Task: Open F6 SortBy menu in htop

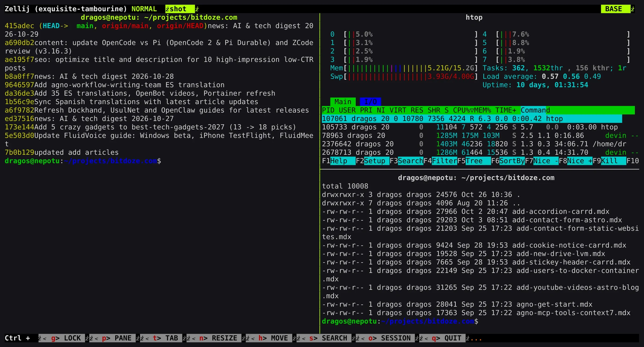Action: pos(508,161)
